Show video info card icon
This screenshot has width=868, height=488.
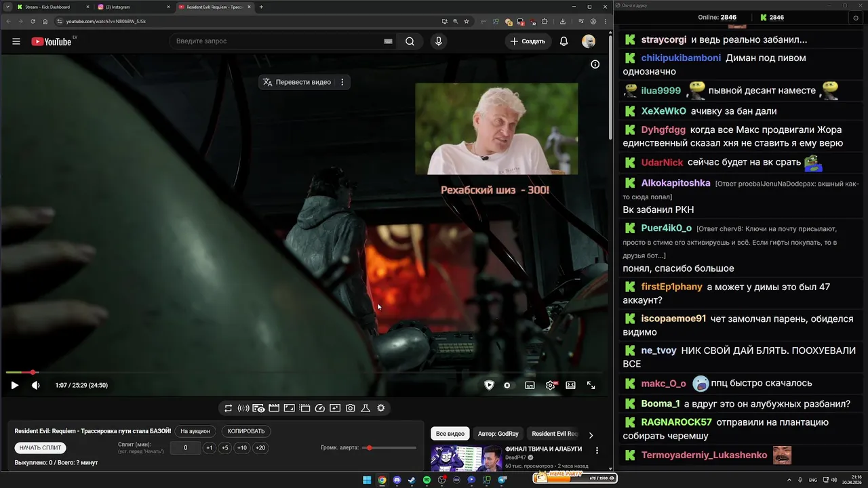click(595, 64)
